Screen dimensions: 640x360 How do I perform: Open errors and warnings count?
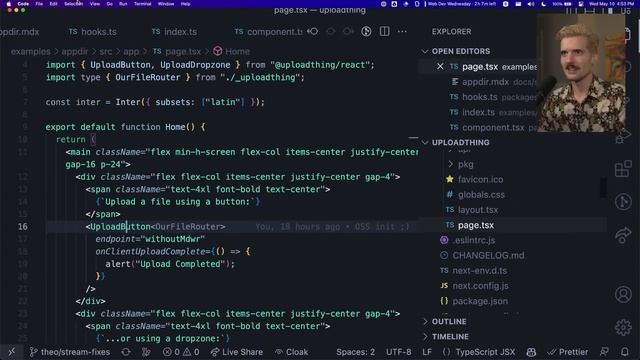point(181,352)
